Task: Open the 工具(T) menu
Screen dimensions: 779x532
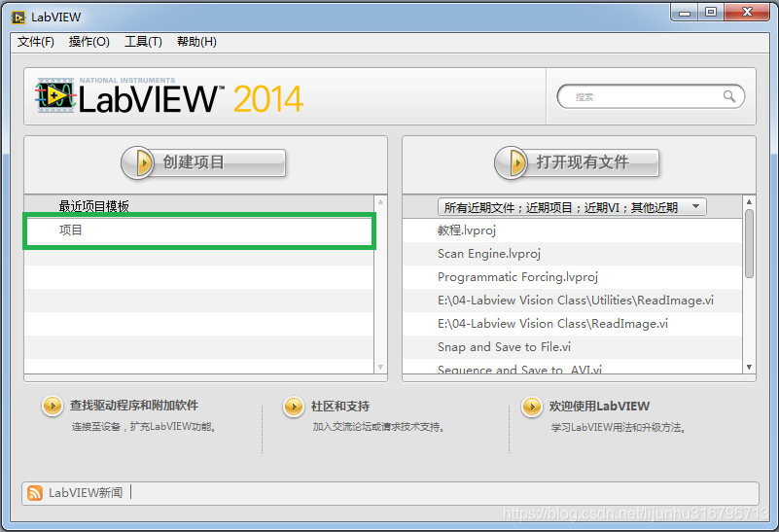Action: (143, 42)
